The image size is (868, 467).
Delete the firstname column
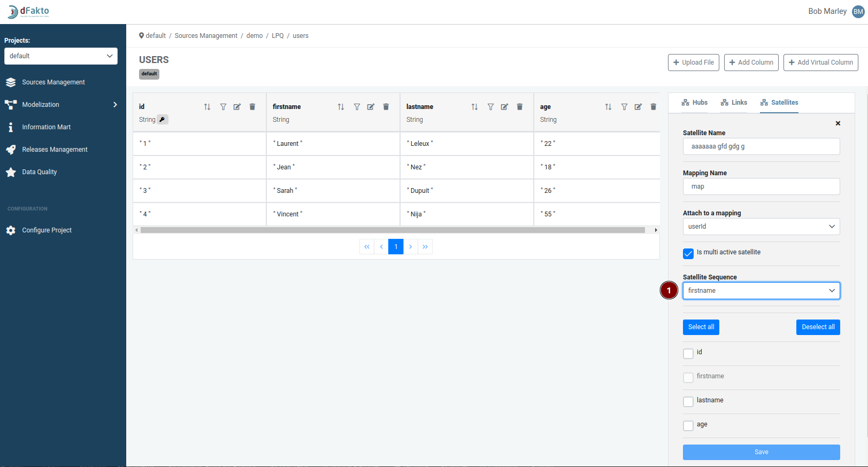(386, 107)
